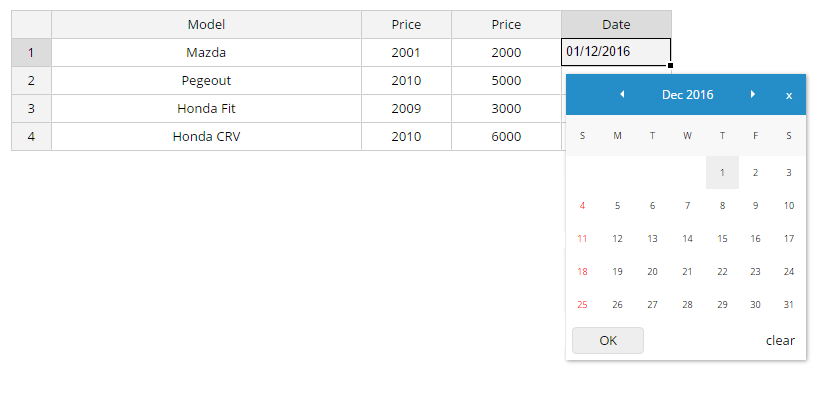Pick December 8 in calendar
The image size is (829, 396).
pos(722,206)
